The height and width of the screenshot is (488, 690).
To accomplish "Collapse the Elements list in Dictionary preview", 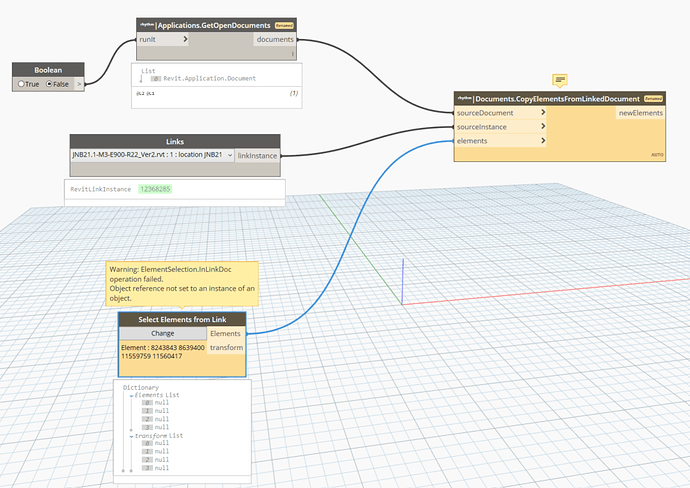I will [x=131, y=395].
